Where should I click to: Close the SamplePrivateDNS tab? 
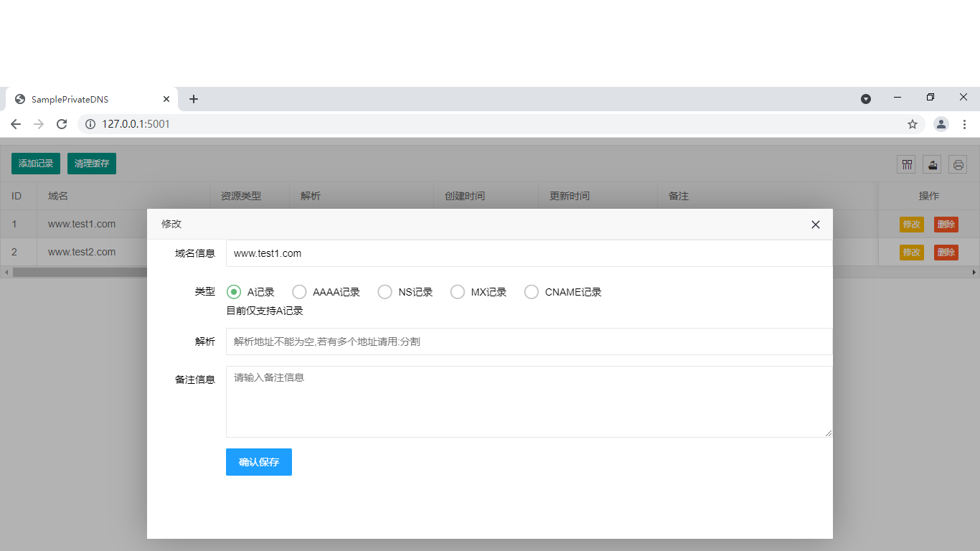coord(166,99)
